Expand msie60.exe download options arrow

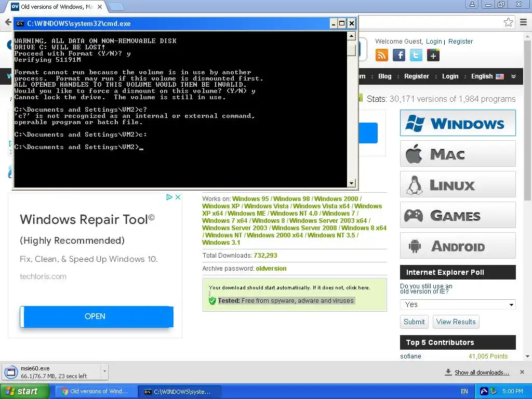click(x=104, y=372)
